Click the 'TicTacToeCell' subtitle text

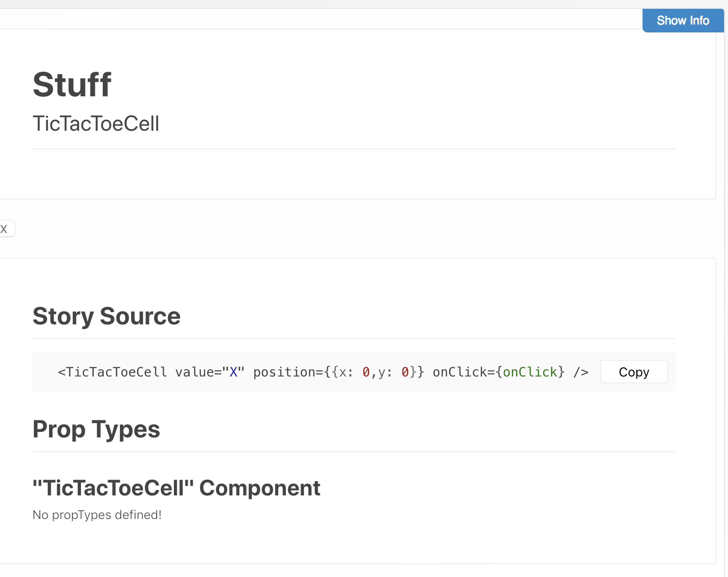(x=96, y=124)
